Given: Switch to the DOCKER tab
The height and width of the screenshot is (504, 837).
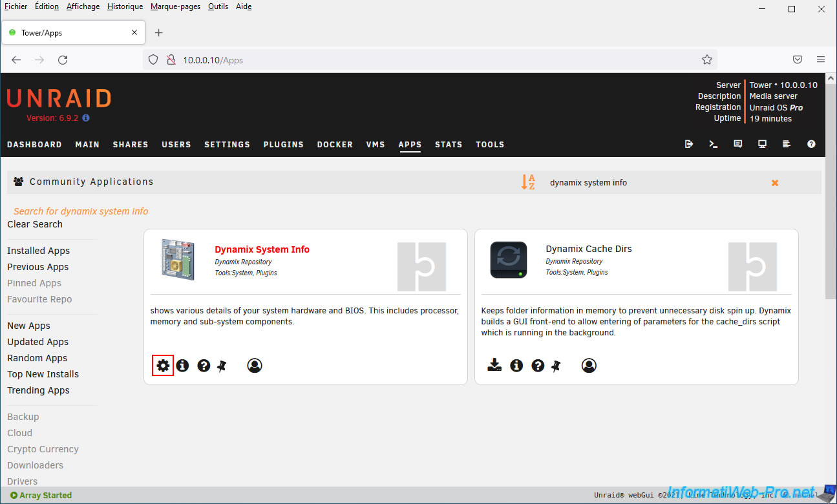Looking at the screenshot, I should pos(335,145).
